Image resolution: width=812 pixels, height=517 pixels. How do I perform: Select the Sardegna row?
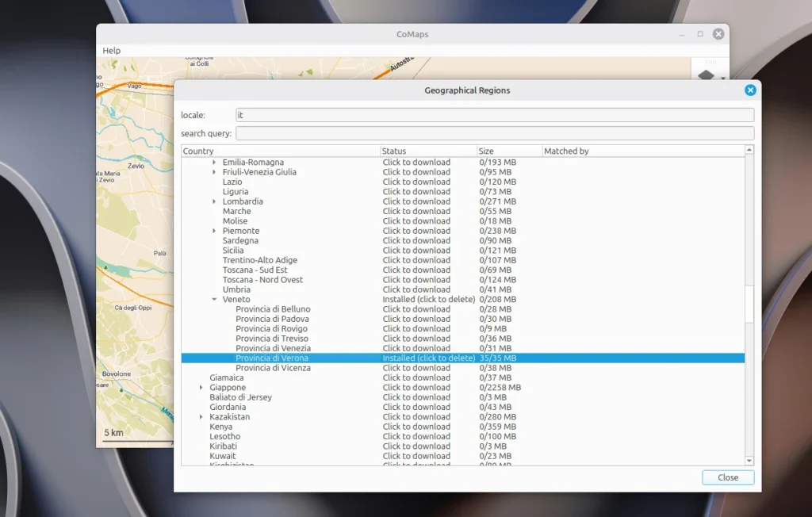240,240
